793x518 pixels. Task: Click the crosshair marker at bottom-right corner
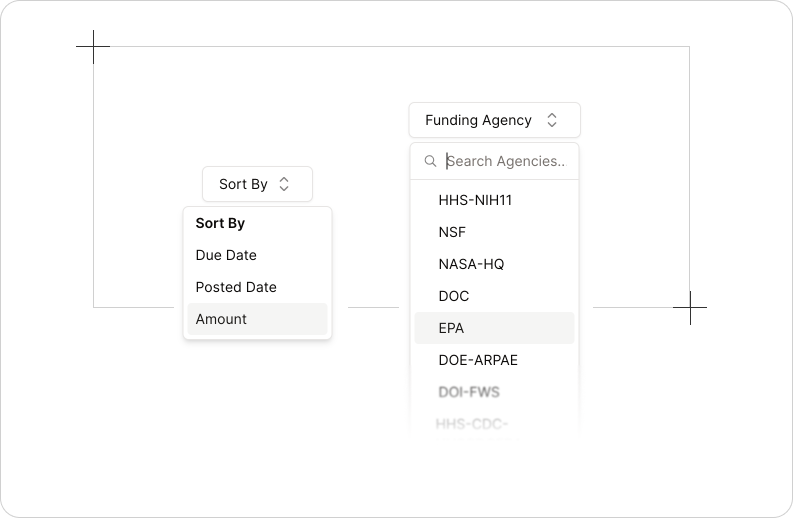coord(690,307)
